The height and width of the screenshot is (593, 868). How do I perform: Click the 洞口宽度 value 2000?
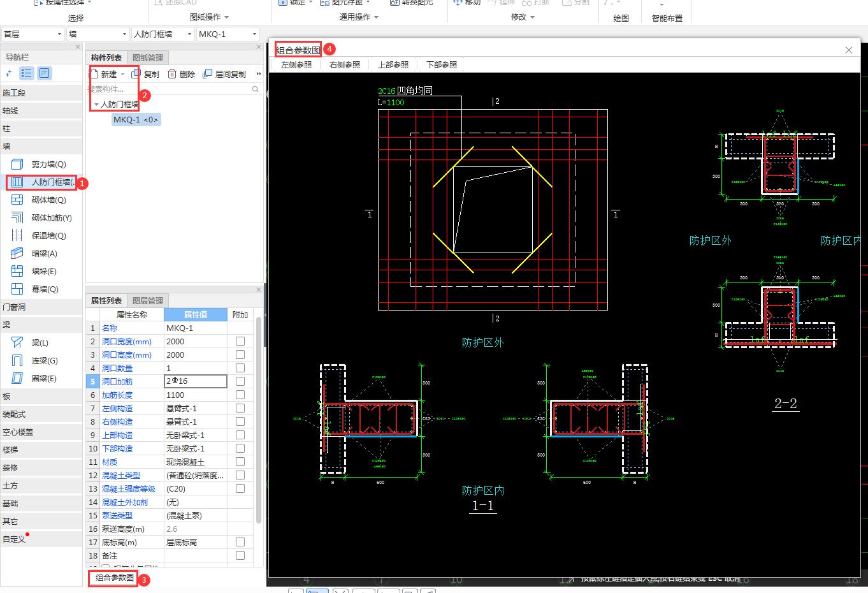(196, 341)
